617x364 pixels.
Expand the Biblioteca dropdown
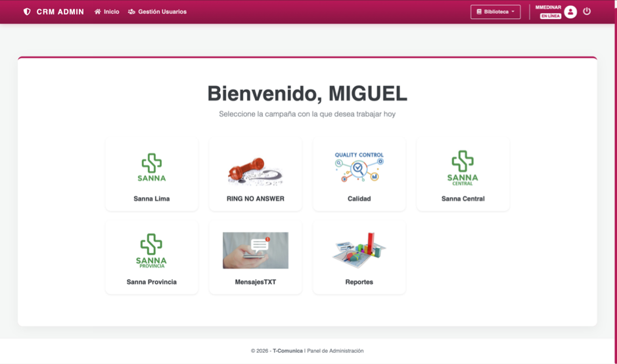point(495,12)
